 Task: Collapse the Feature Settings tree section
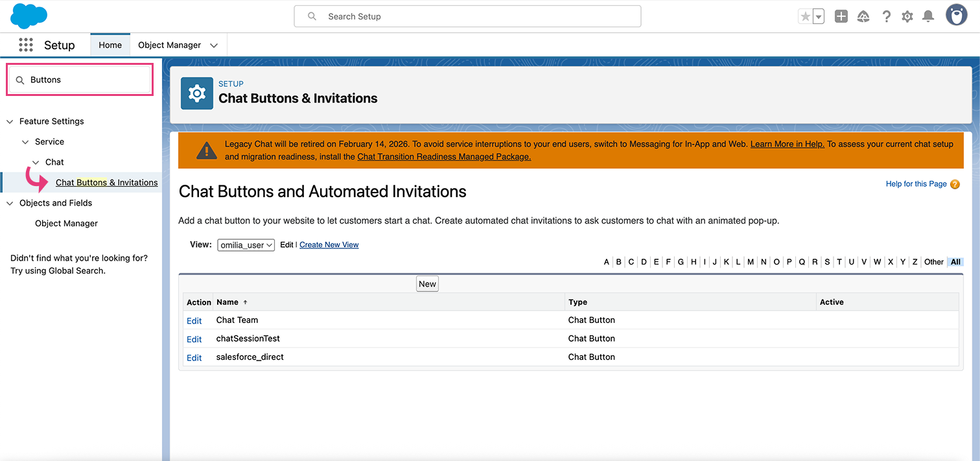point(10,121)
